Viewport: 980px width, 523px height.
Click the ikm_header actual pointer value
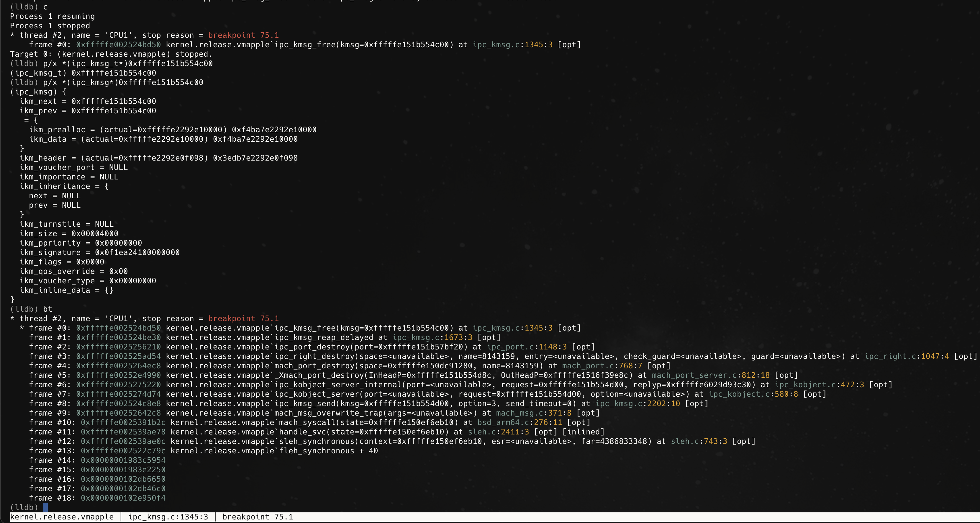coord(161,158)
